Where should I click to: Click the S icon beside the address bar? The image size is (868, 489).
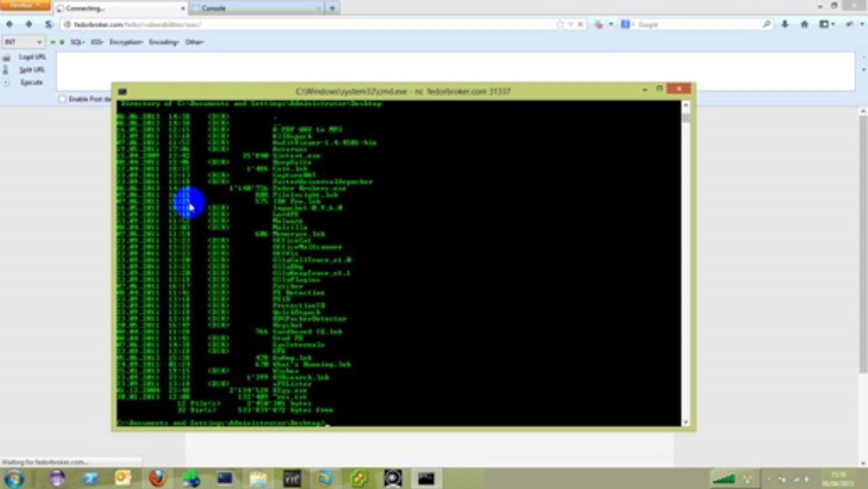tap(48, 24)
